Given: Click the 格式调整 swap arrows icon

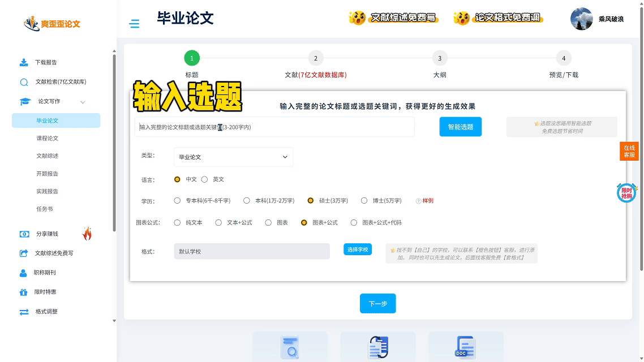Looking at the screenshot, I should (x=24, y=312).
